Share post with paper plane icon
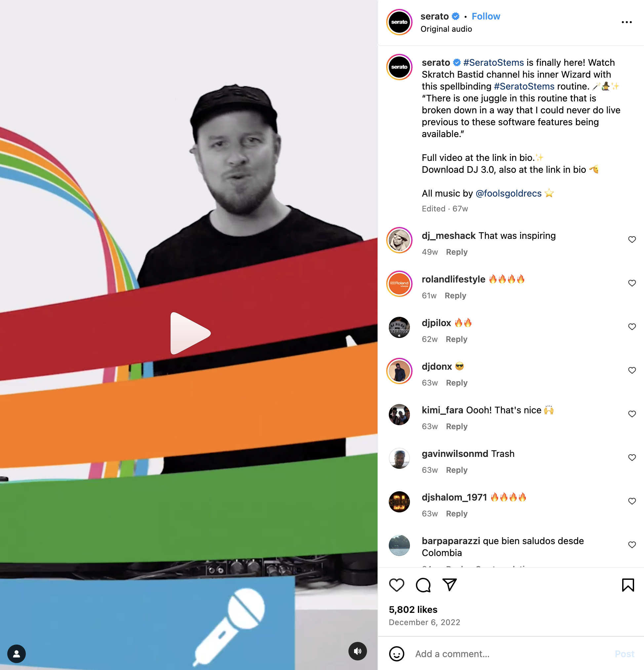Image resolution: width=644 pixels, height=670 pixels. [449, 585]
